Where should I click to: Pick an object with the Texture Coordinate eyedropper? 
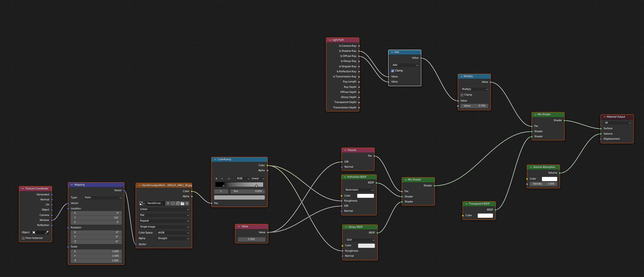click(47, 232)
